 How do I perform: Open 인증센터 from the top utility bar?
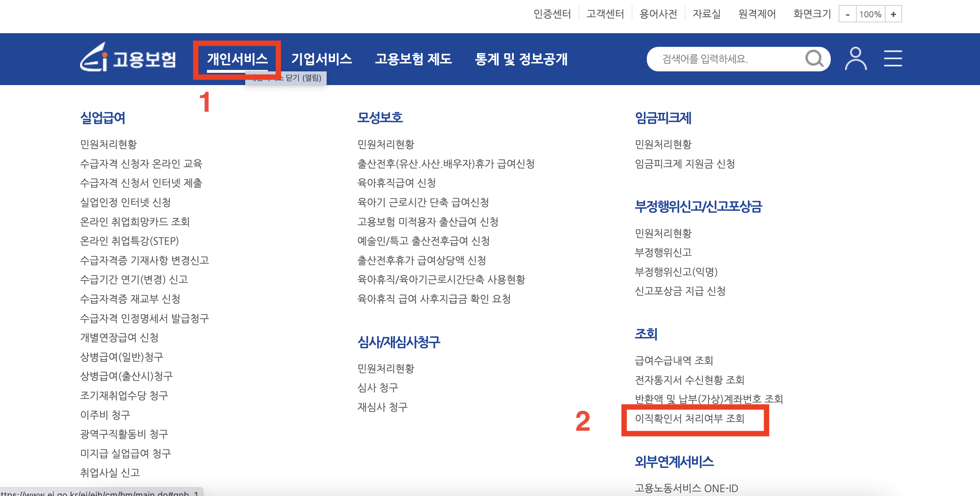coord(553,13)
